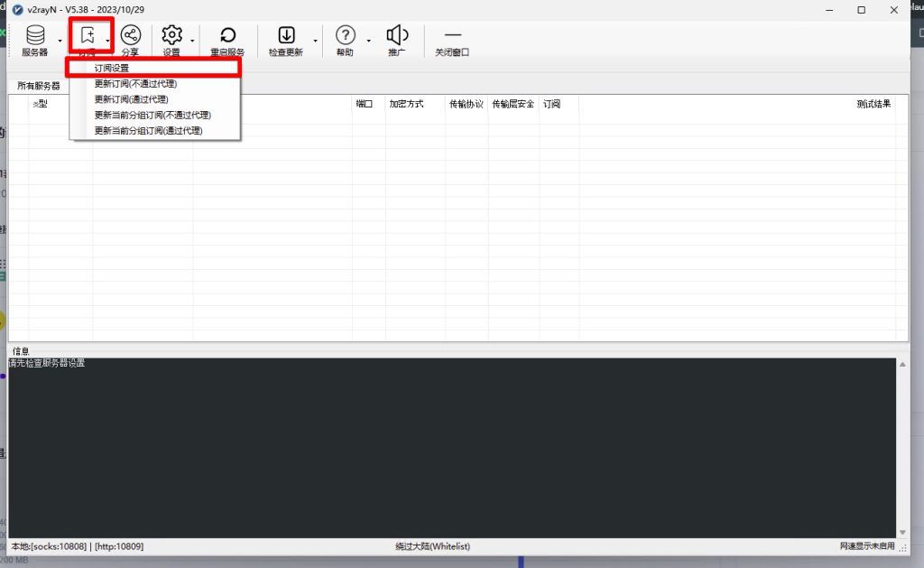
Task: Sort by the 测试结果 column header
Action: click(x=873, y=104)
